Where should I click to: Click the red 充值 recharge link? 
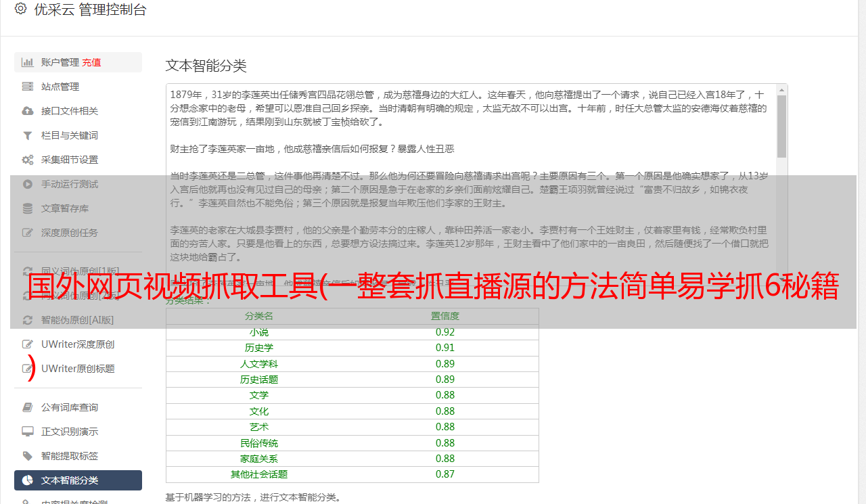91,62
